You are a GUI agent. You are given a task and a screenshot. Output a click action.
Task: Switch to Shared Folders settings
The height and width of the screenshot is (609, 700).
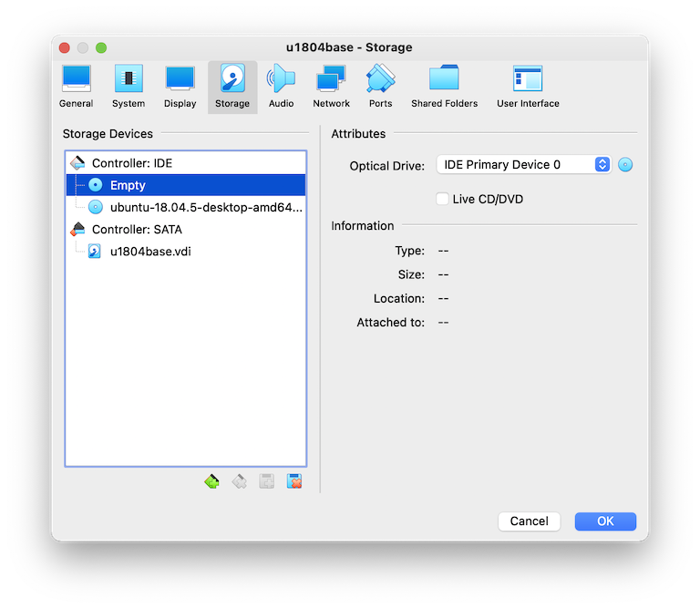pos(444,87)
